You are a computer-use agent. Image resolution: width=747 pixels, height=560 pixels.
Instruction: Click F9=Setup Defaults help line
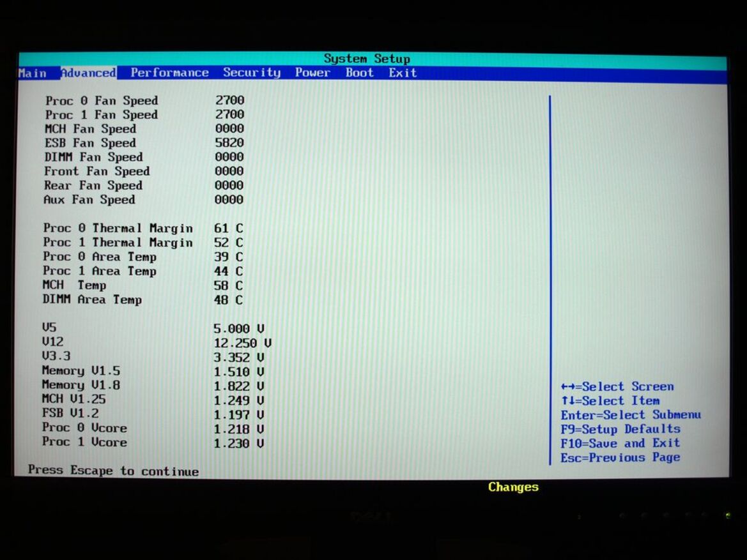(x=620, y=429)
